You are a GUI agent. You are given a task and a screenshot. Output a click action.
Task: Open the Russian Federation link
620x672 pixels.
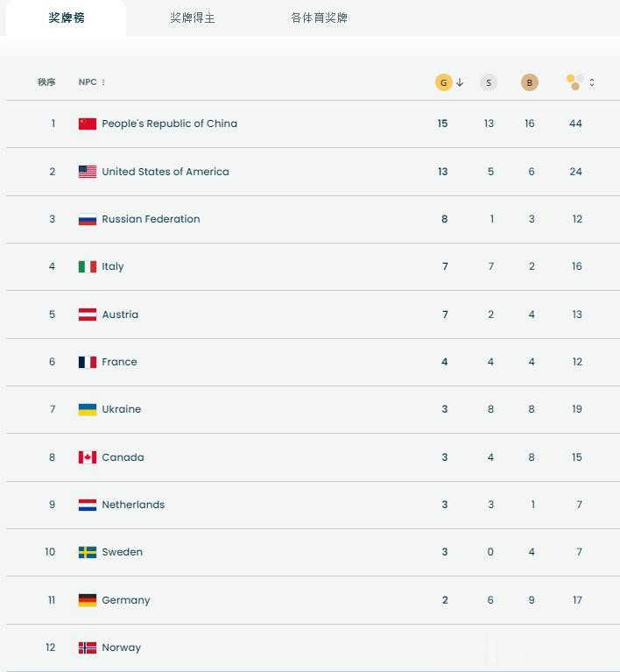(151, 219)
